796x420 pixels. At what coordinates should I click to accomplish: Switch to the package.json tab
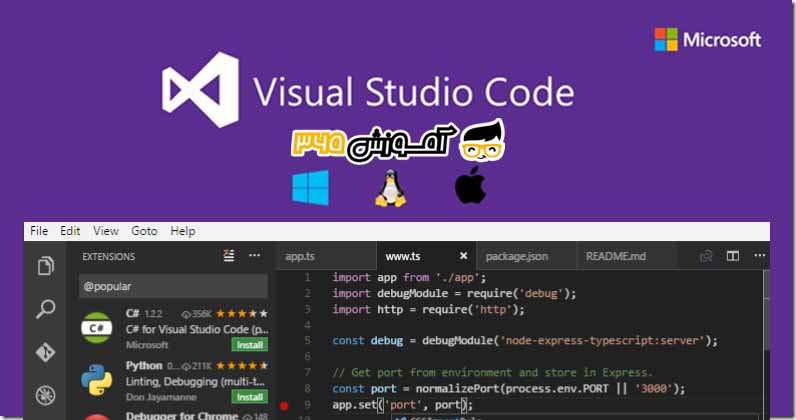[x=526, y=256]
